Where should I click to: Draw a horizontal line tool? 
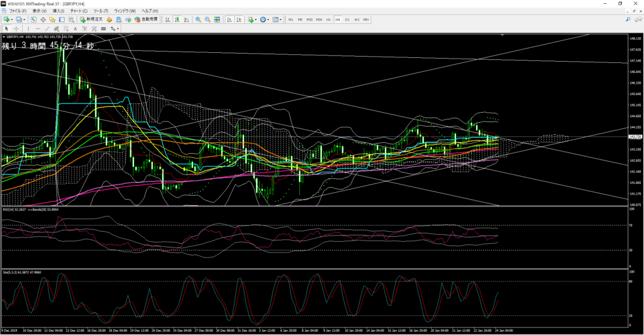click(x=38, y=29)
